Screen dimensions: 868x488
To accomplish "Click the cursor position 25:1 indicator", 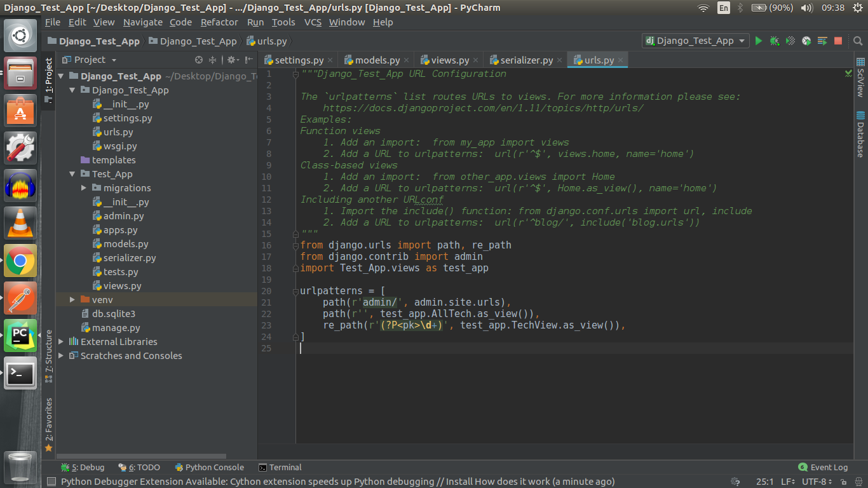I will (x=764, y=482).
